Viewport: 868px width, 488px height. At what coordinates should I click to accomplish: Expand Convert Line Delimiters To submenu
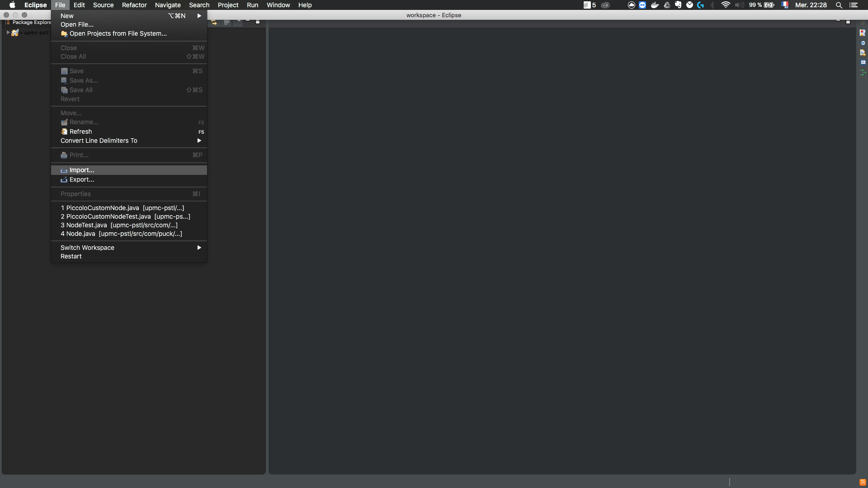(199, 141)
